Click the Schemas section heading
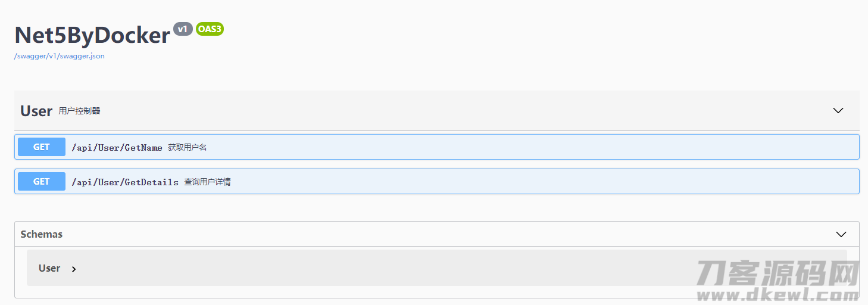 click(42, 234)
